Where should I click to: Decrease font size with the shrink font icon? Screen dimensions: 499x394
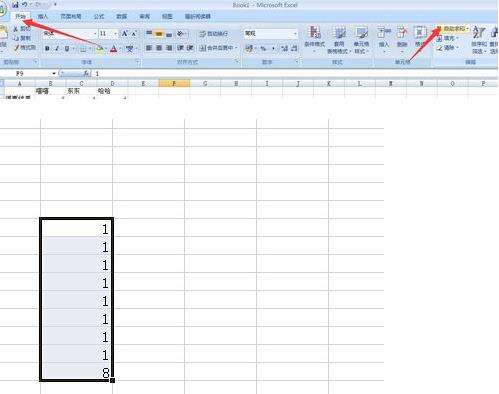point(134,33)
